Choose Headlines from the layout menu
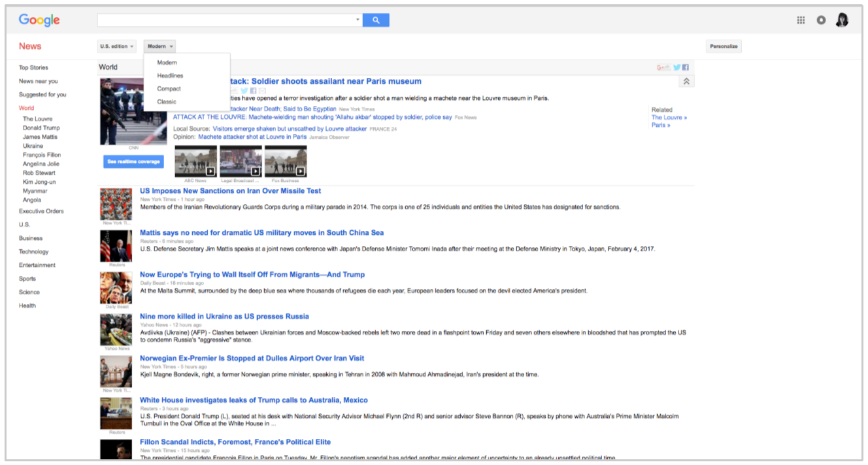The height and width of the screenshot is (465, 868). point(170,76)
